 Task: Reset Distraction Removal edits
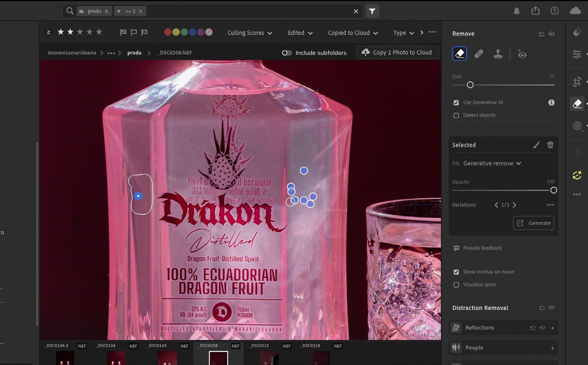tap(542, 308)
